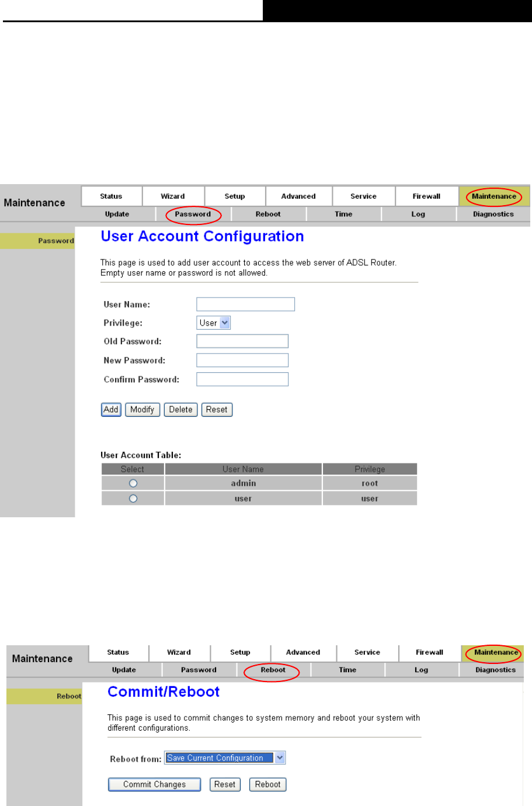Click the Select column header
This screenshot has height=806, width=532.
[x=133, y=469]
